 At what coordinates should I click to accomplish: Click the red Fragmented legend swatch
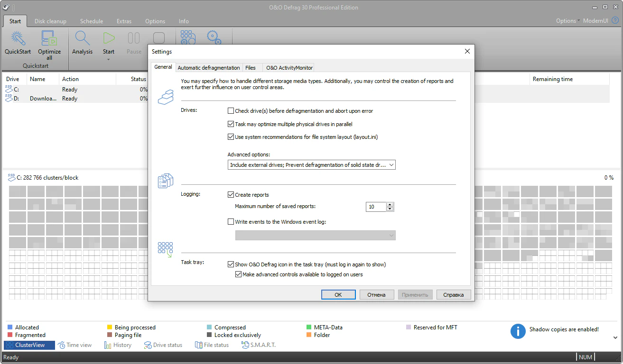pos(9,335)
